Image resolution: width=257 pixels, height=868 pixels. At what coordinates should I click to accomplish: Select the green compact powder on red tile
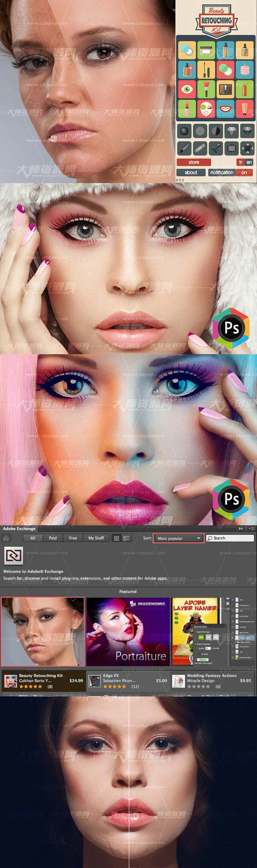pos(225,69)
